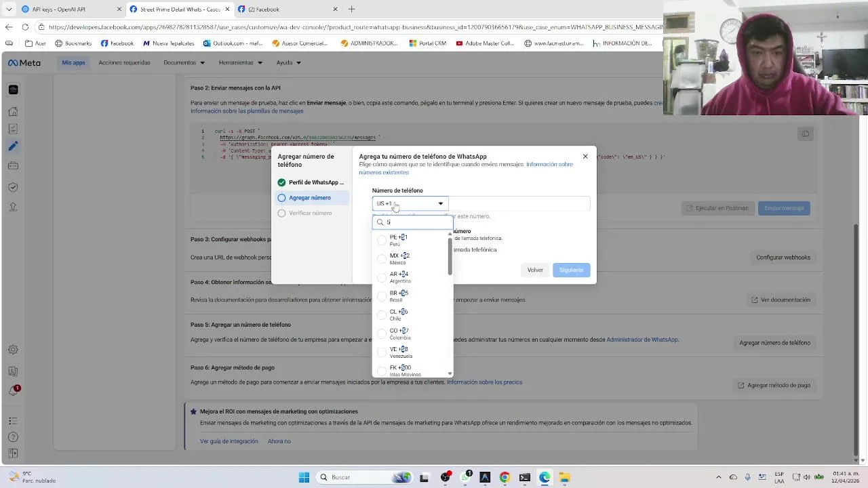The height and width of the screenshot is (488, 868).
Task: Click Agregar método de pago button
Action: pyautogui.click(x=774, y=385)
